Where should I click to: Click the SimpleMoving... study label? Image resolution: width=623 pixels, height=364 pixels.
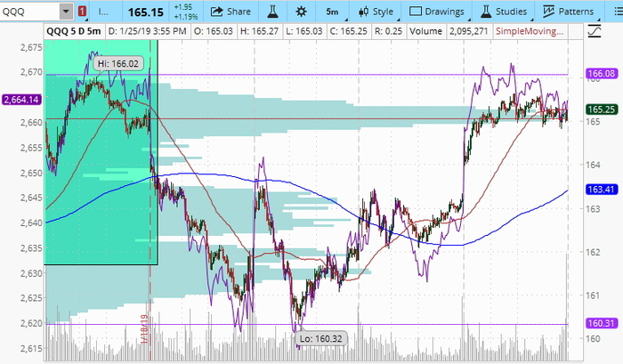pyautogui.click(x=530, y=31)
